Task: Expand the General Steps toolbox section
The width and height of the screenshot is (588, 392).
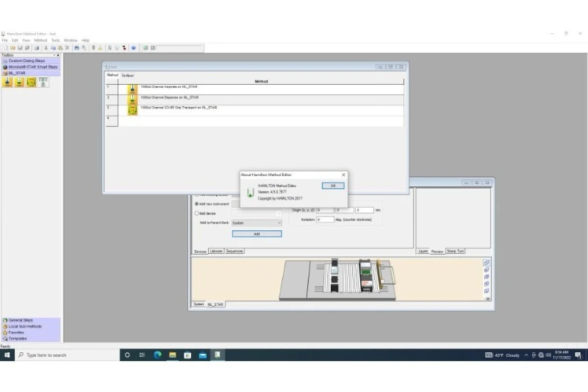Action: click(21, 320)
